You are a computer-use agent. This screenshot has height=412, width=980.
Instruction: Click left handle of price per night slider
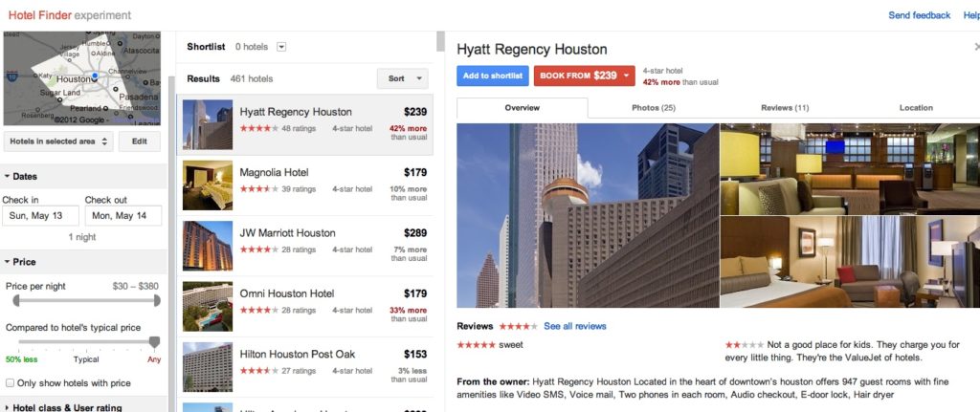click(16, 301)
